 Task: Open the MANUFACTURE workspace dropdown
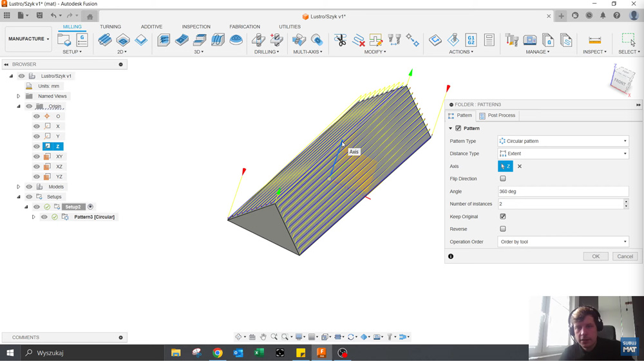28,39
